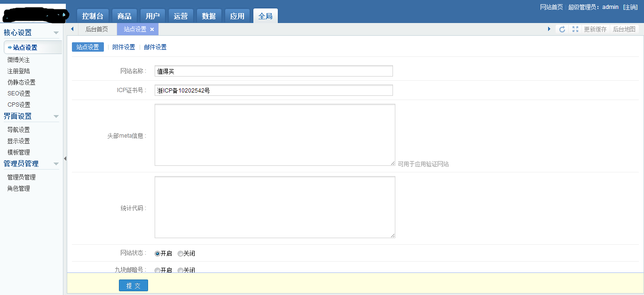644x295 pixels.
Task: Click the 统计代码 textarea
Action: [275, 207]
